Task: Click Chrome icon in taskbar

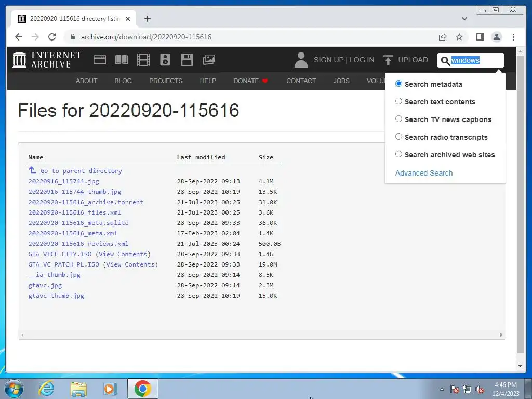Action: [x=143, y=389]
